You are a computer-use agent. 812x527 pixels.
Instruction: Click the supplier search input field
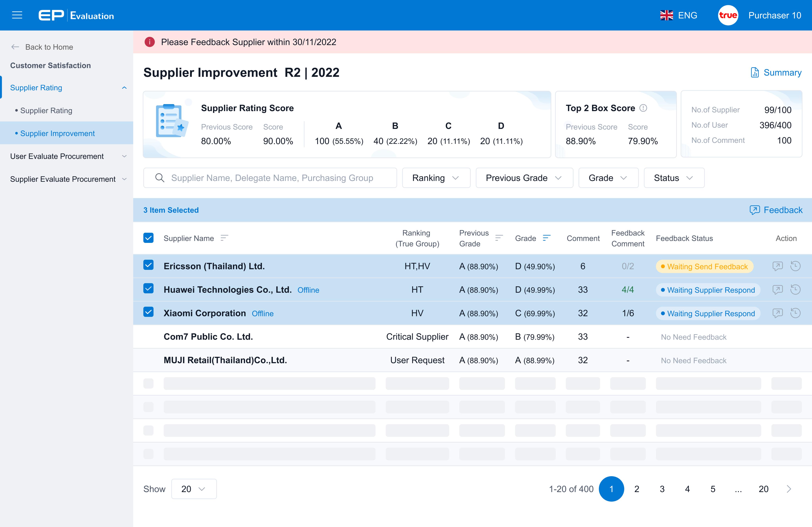pos(270,178)
